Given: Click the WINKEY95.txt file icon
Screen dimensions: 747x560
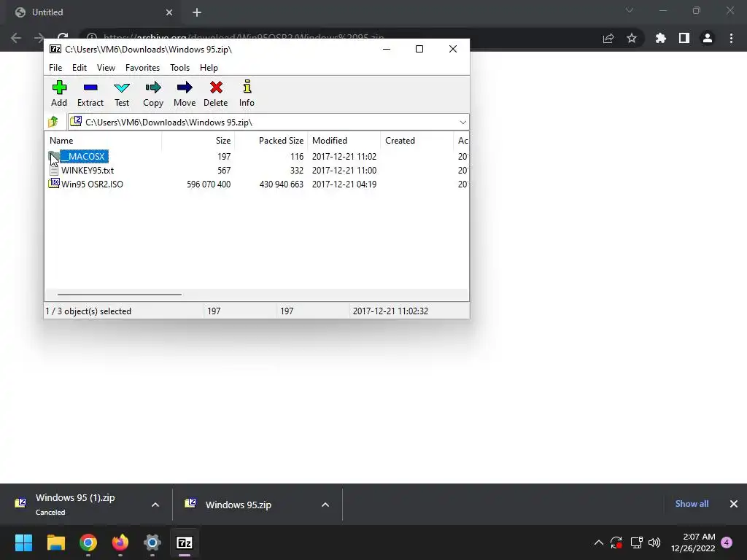Looking at the screenshot, I should 54,170.
